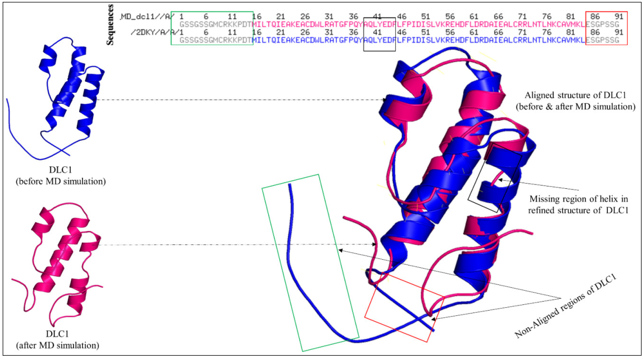Click the black rectangle marking missing helix

pyautogui.click(x=495, y=177)
